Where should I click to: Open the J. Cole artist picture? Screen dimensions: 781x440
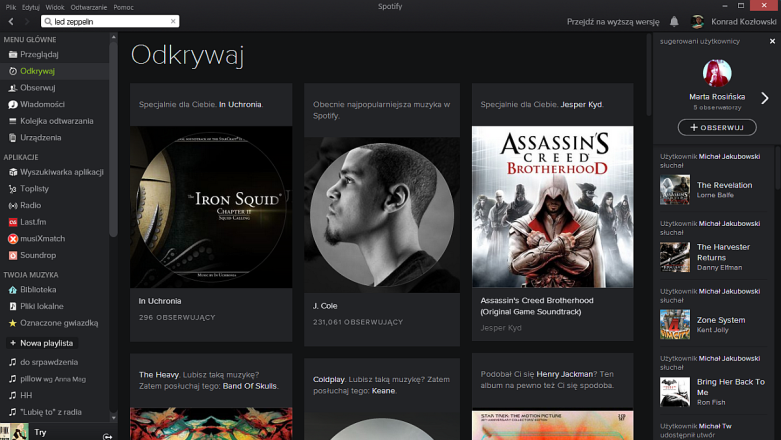382,215
